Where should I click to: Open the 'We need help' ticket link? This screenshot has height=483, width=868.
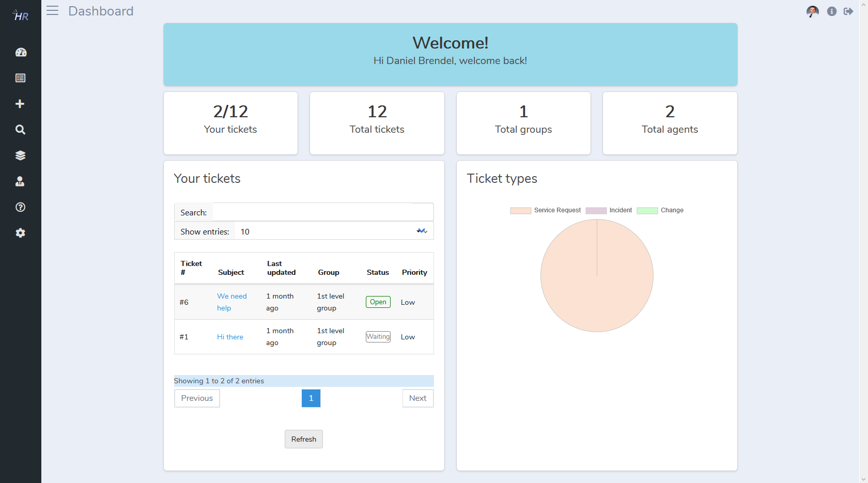232,302
